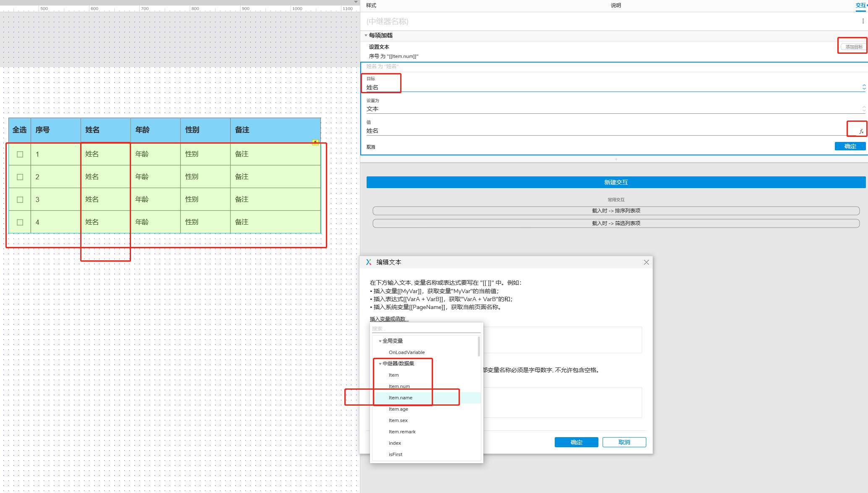Click the 备注 header cell
This screenshot has height=493, width=868.
pyautogui.click(x=275, y=130)
